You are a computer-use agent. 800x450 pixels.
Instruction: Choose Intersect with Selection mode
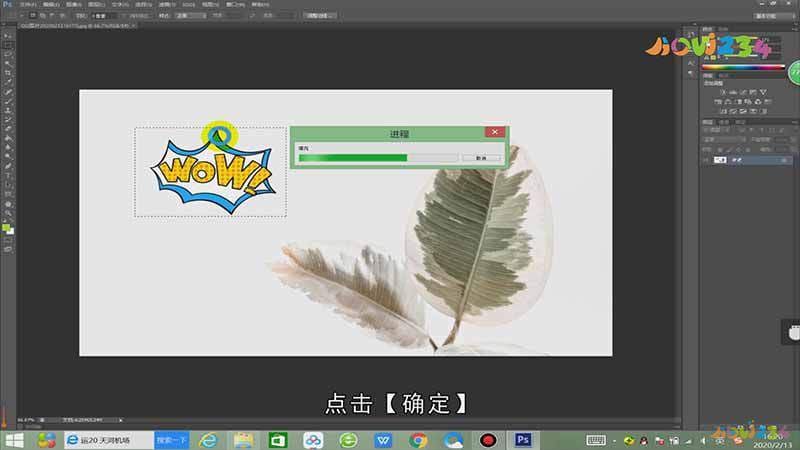61,16
